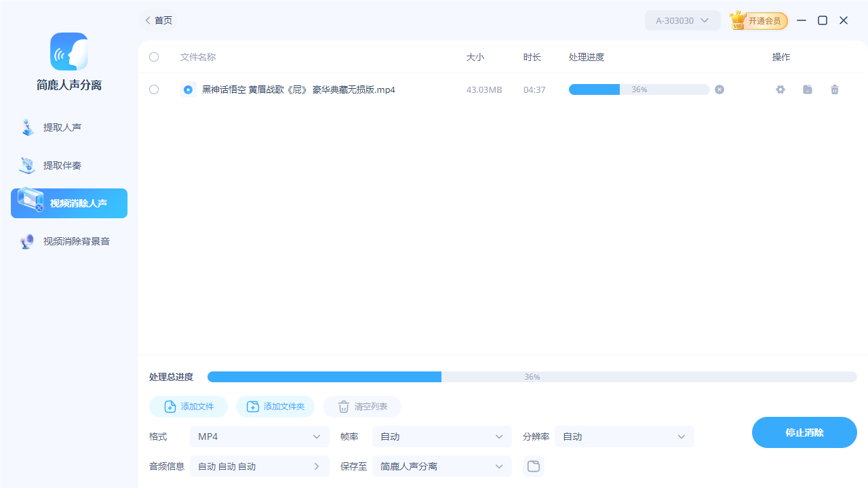This screenshot has height=488, width=868.
Task: Click the 处理总进度 overall progress bar
Action: click(x=532, y=377)
